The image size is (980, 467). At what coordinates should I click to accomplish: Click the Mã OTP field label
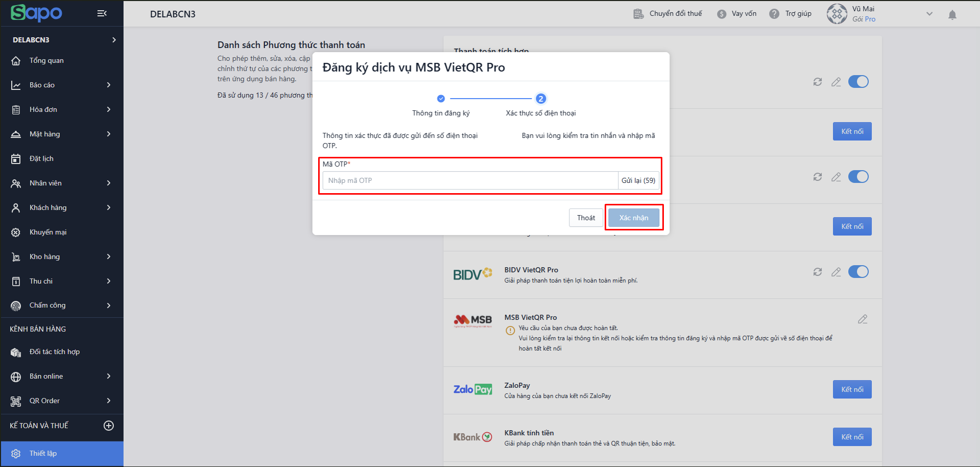click(x=337, y=164)
